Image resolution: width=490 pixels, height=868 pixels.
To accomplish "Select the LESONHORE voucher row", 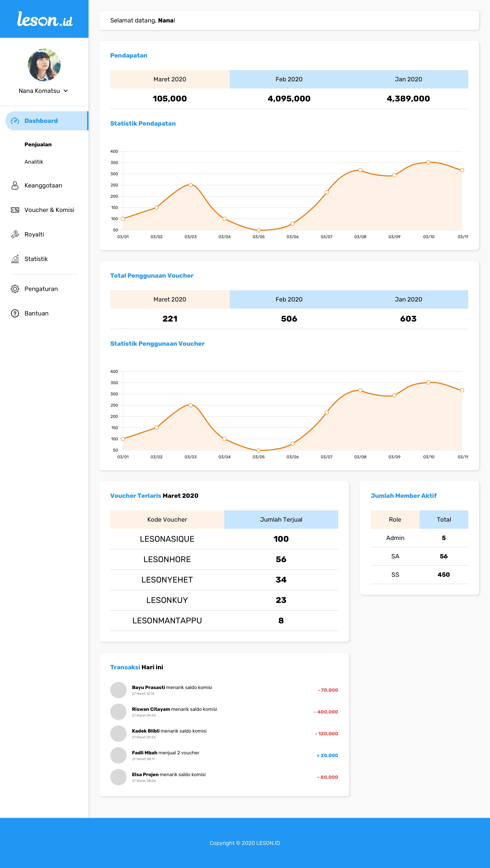I will (x=224, y=559).
